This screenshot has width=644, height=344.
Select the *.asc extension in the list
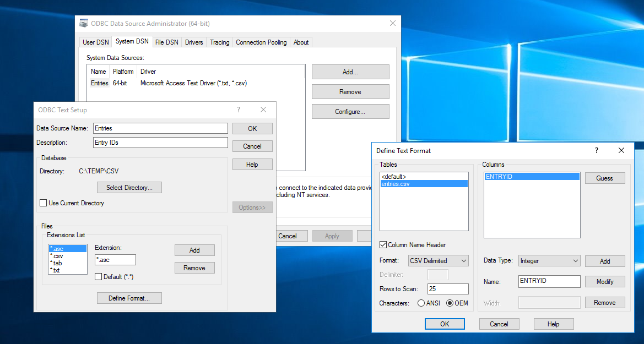pos(68,249)
